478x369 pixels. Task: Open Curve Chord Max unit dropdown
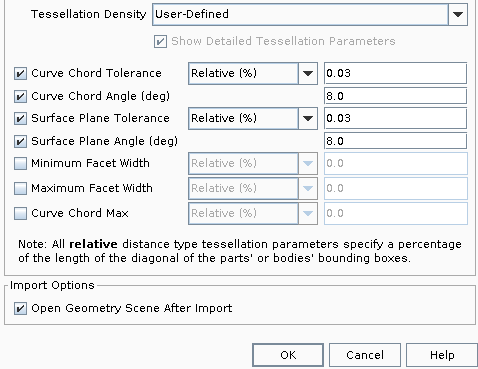(253, 213)
